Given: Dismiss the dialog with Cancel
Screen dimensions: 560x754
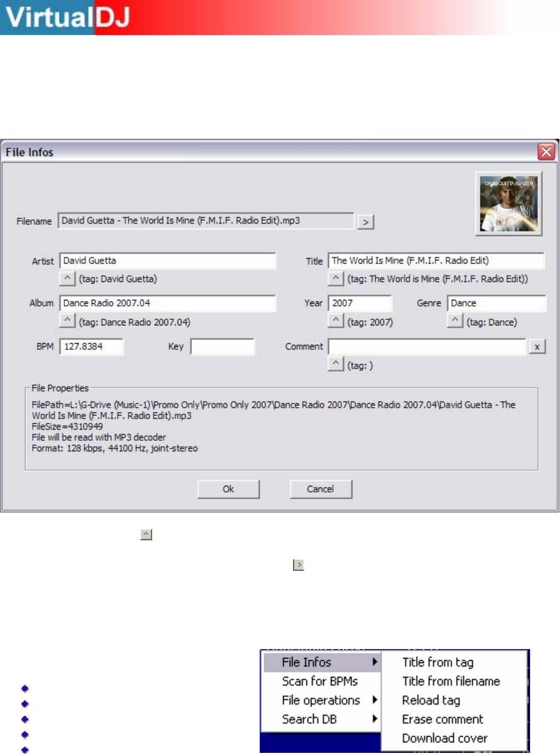Looking at the screenshot, I should click(x=321, y=489).
